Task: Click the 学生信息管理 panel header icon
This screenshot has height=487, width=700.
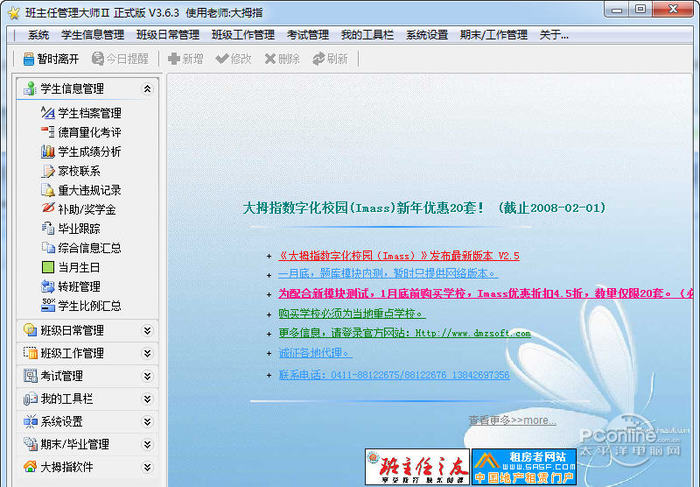Action: point(29,88)
